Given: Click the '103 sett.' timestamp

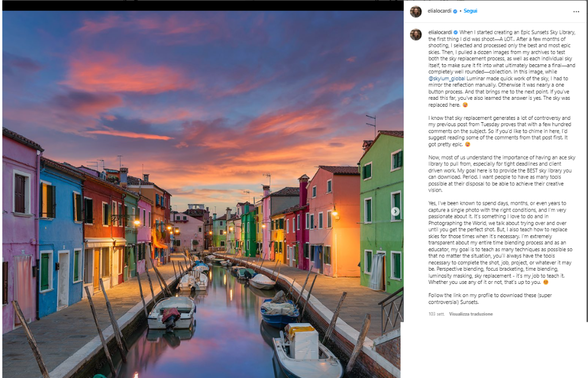Looking at the screenshot, I should pyautogui.click(x=436, y=314).
